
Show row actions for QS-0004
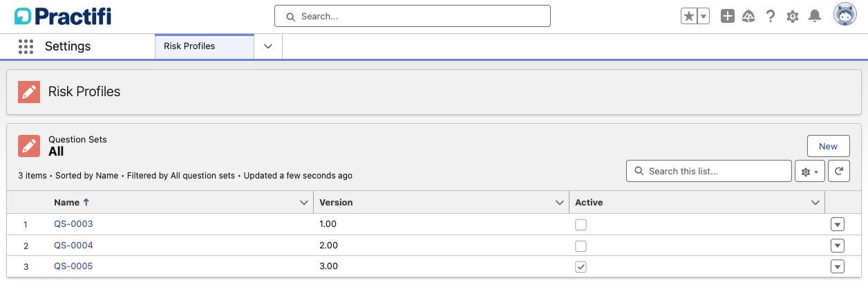tap(838, 246)
